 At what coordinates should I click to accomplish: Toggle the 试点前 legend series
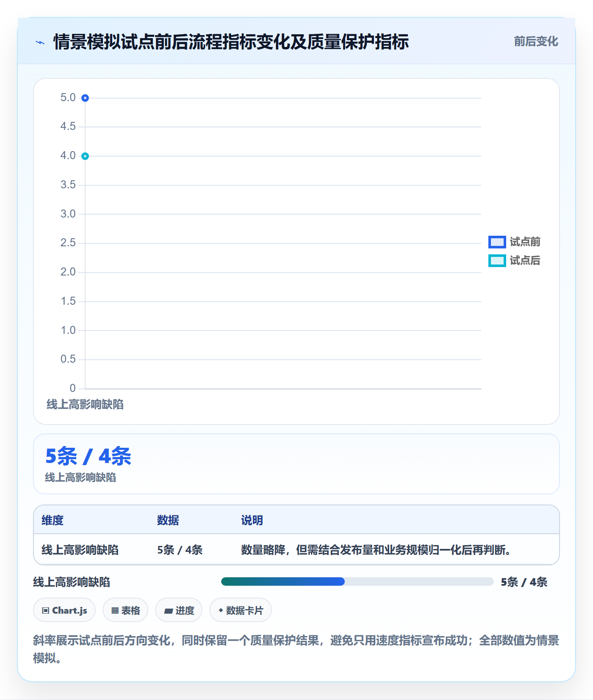tap(514, 242)
